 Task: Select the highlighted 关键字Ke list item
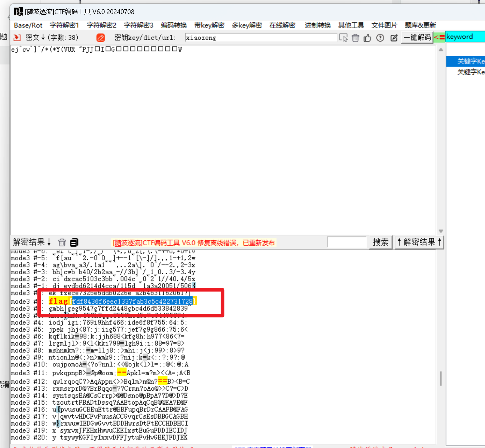click(466, 62)
